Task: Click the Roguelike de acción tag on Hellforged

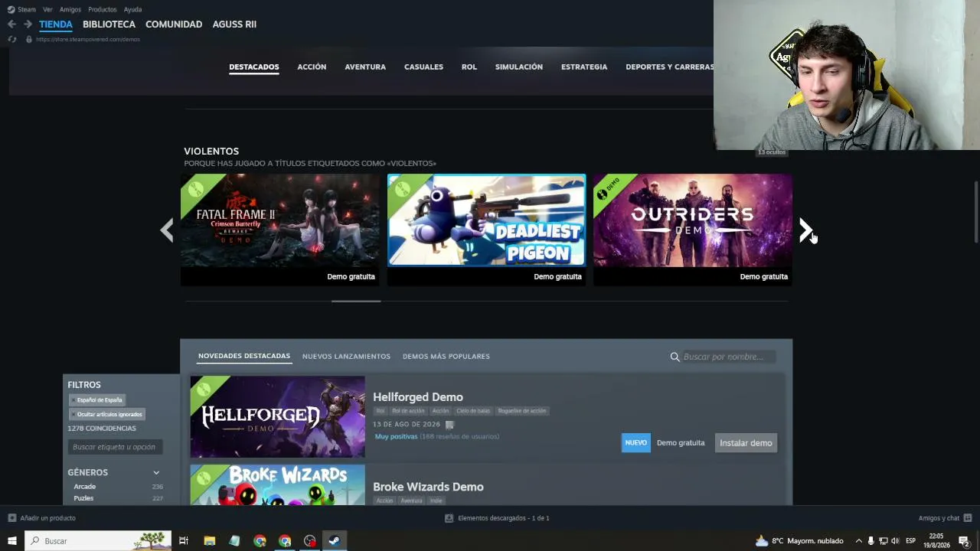Action: pos(522,411)
